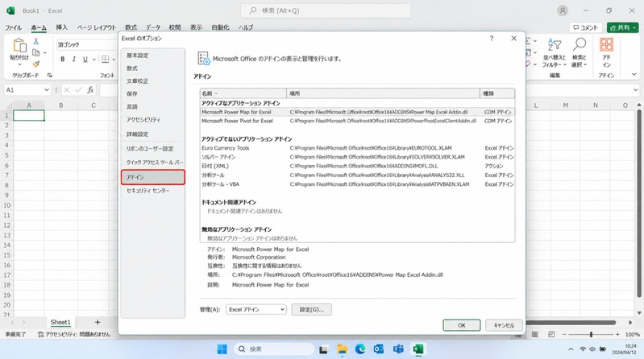
Task: Click the Insert Function fx icon
Action: tap(90, 90)
